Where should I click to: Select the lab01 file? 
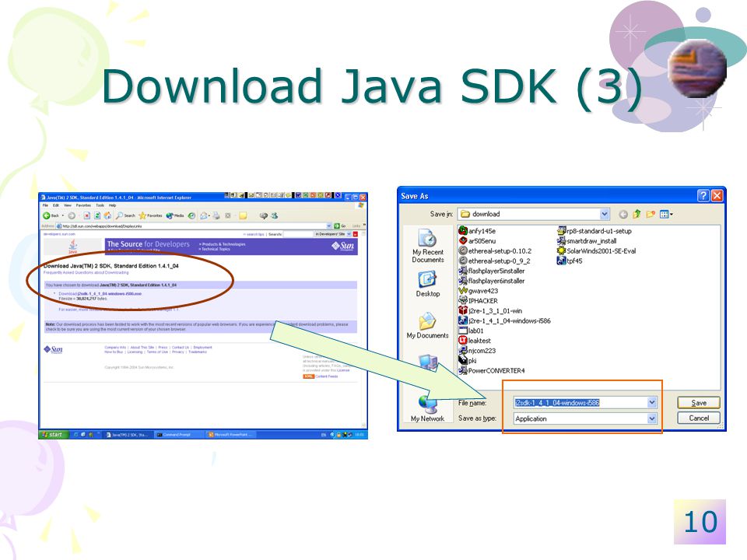point(472,331)
